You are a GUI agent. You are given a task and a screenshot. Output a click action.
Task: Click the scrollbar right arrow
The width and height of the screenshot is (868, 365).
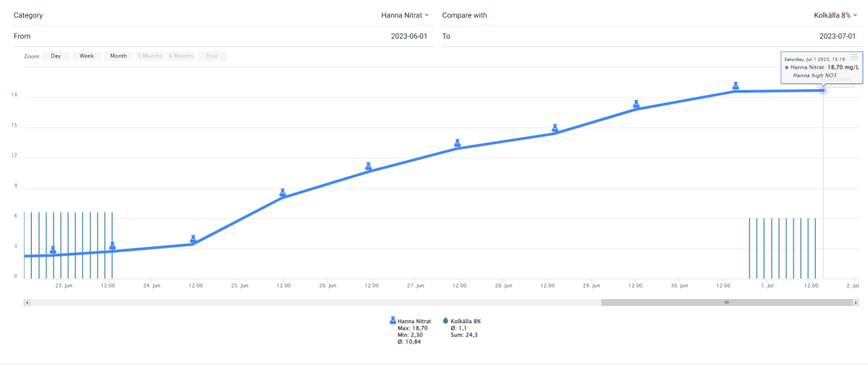pyautogui.click(x=854, y=303)
